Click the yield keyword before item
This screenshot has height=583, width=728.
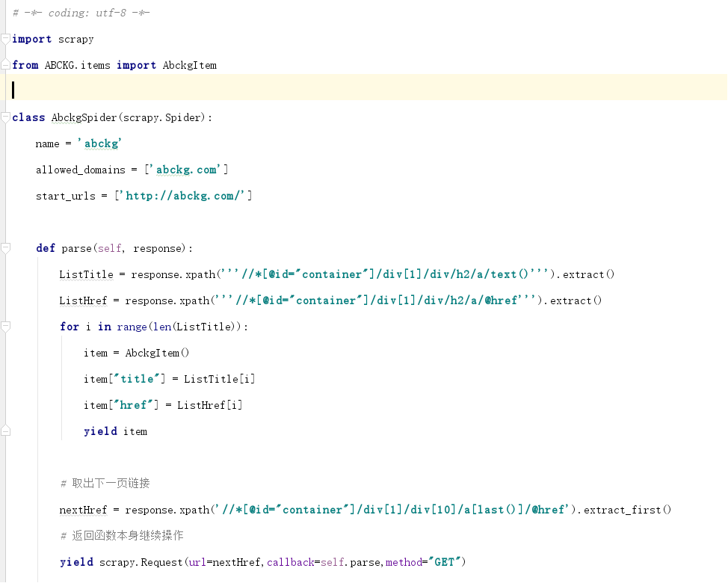100,431
